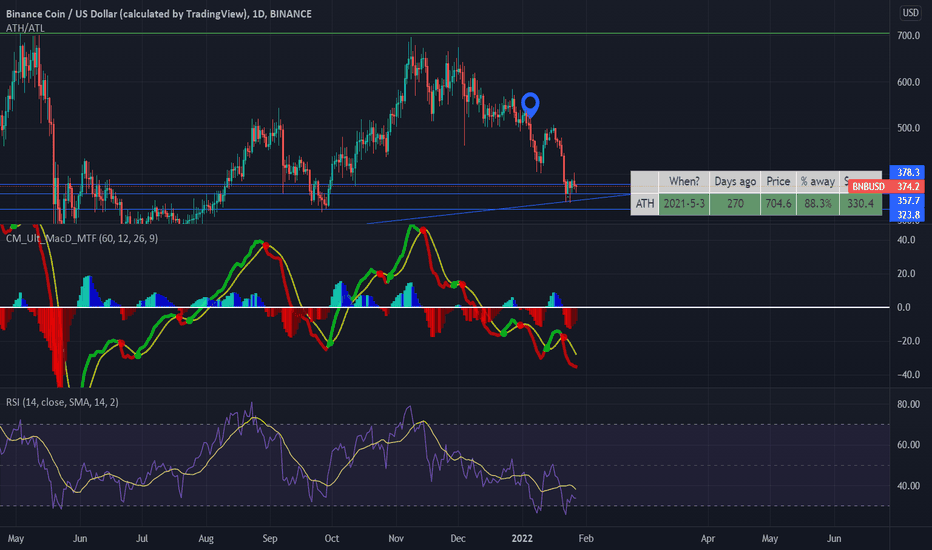Screen dimensions: 932x550
Task: Click the ATH/ATL indicator label
Action: tap(25, 28)
